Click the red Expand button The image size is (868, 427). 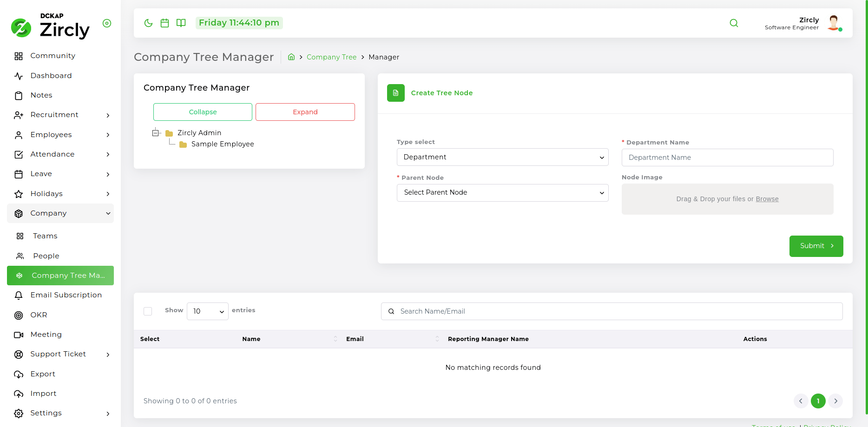coord(305,112)
